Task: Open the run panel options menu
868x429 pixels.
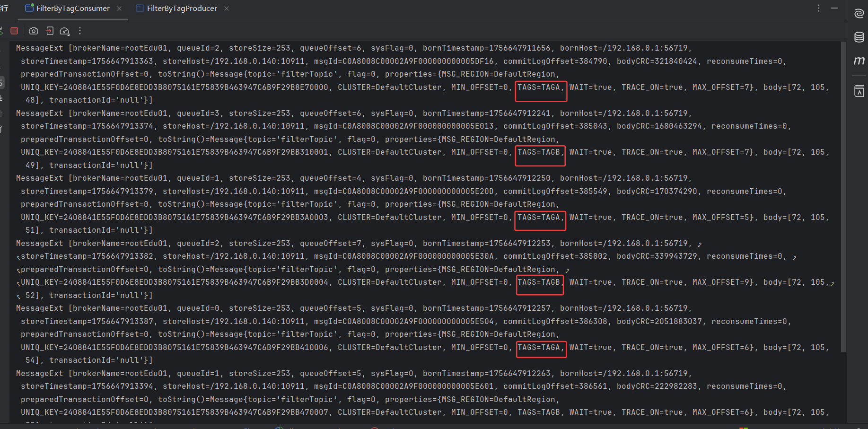Action: 819,8
